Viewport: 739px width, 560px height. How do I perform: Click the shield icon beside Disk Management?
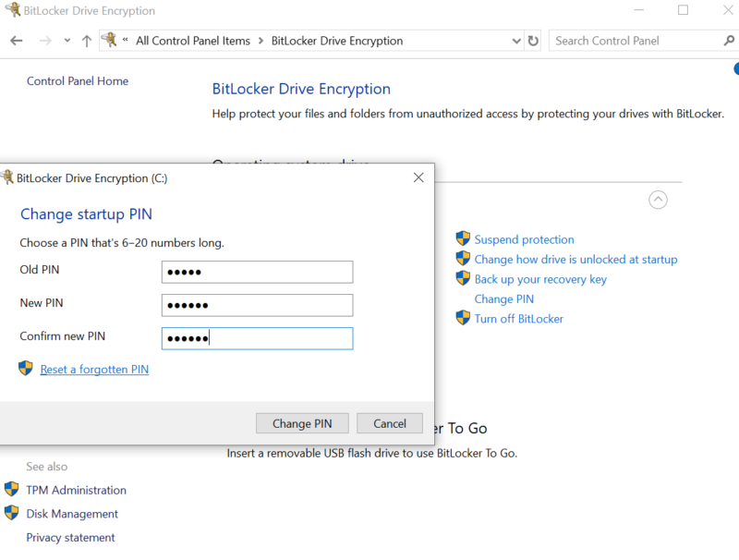(x=12, y=514)
